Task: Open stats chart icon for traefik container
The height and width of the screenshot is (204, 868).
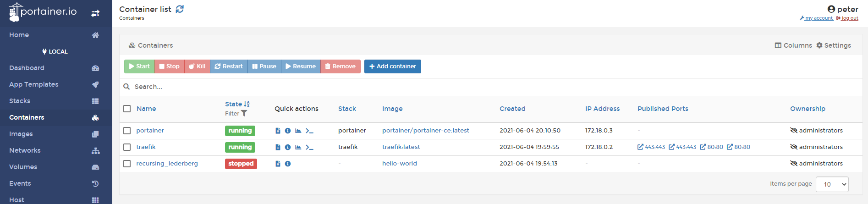Action: click(298, 147)
